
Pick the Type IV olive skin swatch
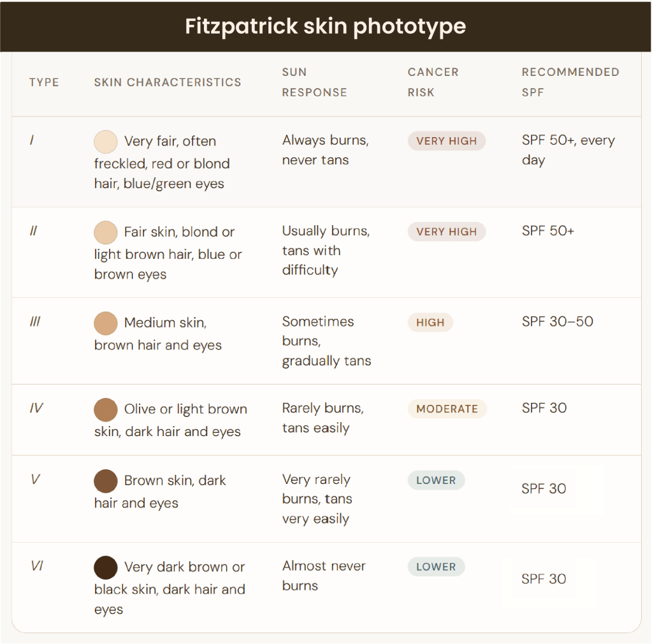105,409
